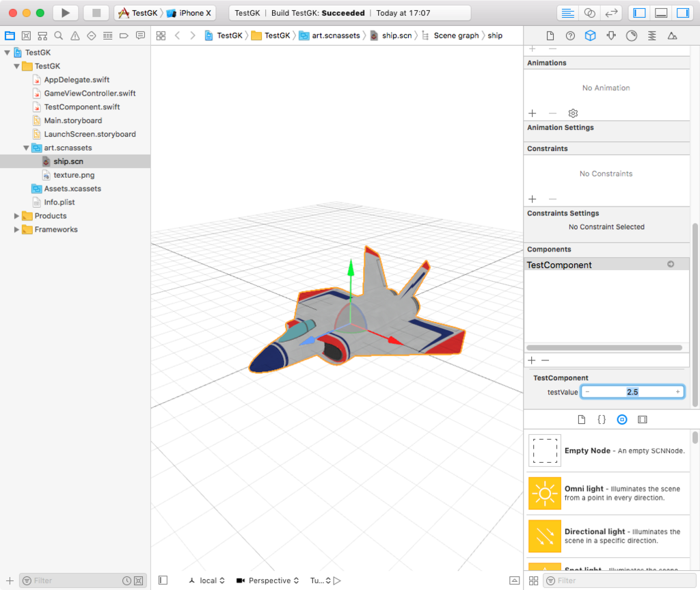Open the Source Control navigator

pyautogui.click(x=27, y=36)
